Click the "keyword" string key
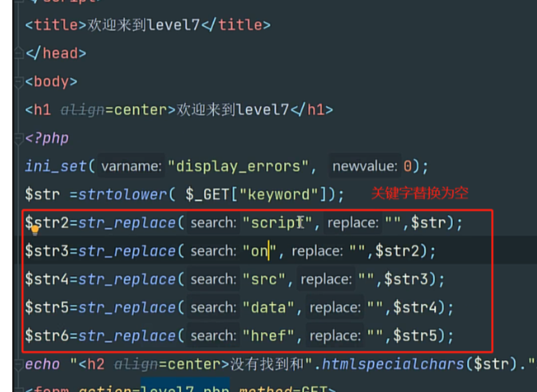This screenshot has width=537, height=392. tap(279, 195)
